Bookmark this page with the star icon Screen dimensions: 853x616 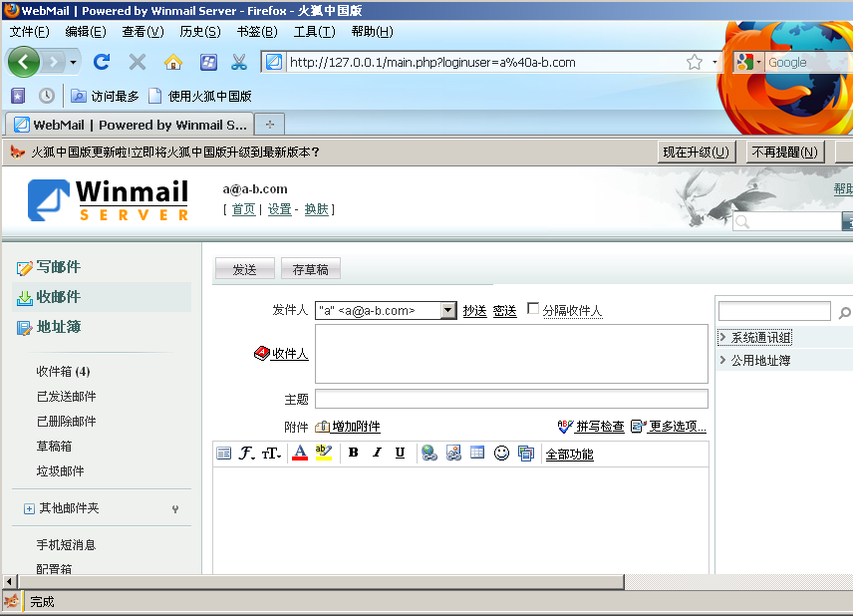point(695,62)
